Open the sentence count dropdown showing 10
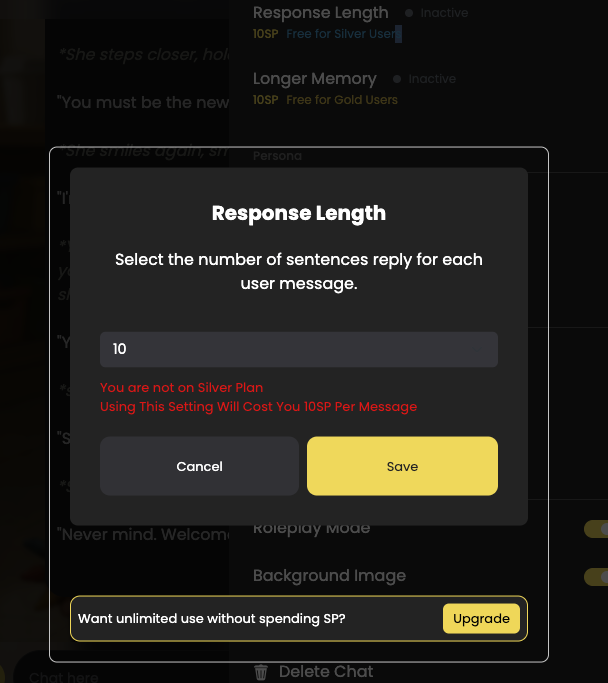608x683 pixels. coord(299,349)
